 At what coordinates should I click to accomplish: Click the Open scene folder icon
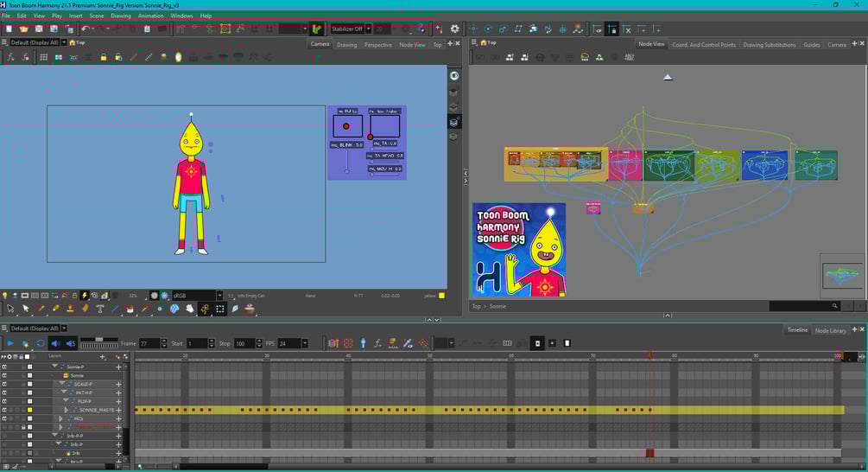coord(24,29)
